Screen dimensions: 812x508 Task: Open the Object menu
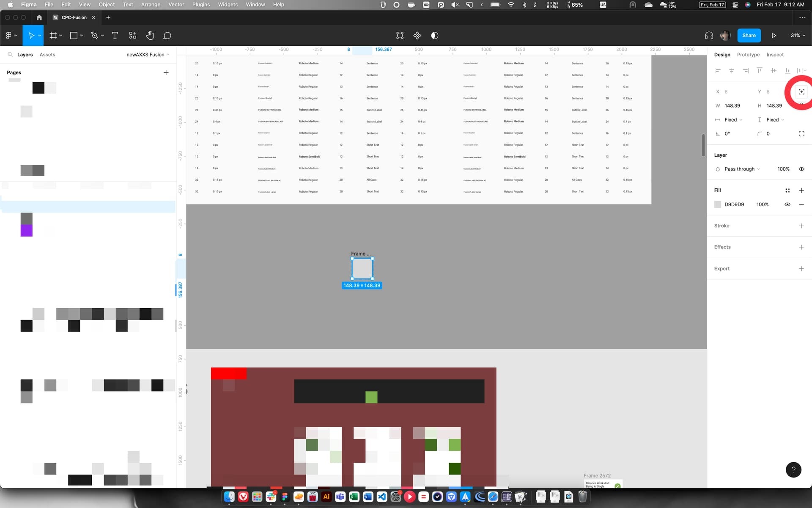tap(107, 5)
